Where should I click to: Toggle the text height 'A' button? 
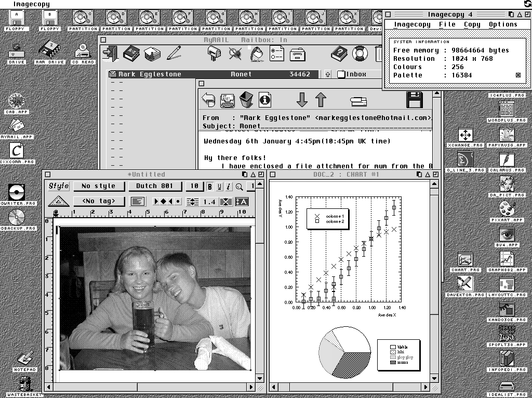(x=242, y=202)
